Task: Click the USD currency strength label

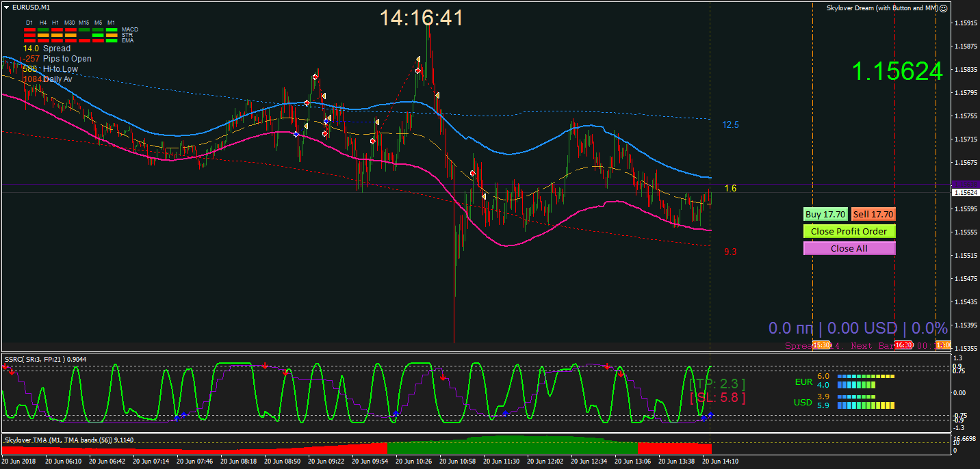Action: tap(803, 403)
